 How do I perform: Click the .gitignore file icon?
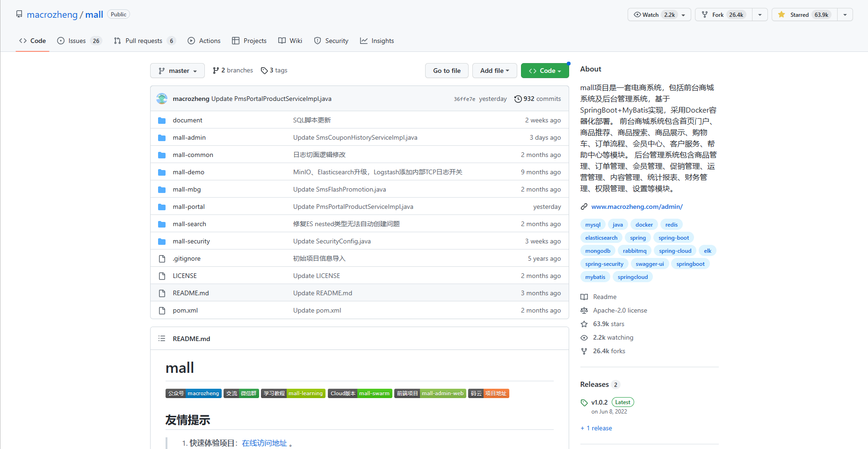162,258
